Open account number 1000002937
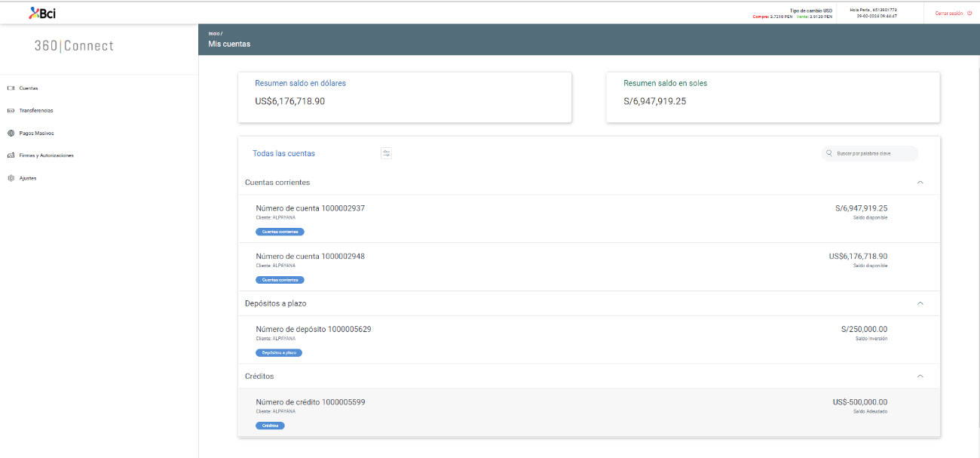The width and height of the screenshot is (980, 458). [310, 208]
